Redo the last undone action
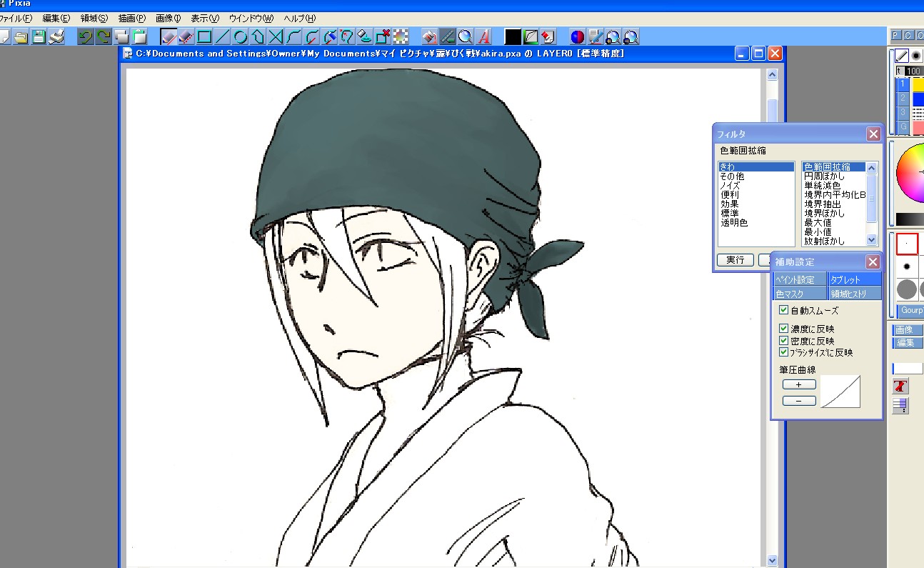924x568 pixels. (x=104, y=36)
